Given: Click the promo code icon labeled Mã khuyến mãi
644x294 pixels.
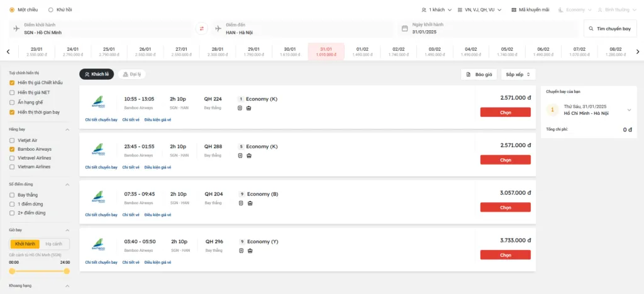Looking at the screenshot, I should (x=514, y=10).
